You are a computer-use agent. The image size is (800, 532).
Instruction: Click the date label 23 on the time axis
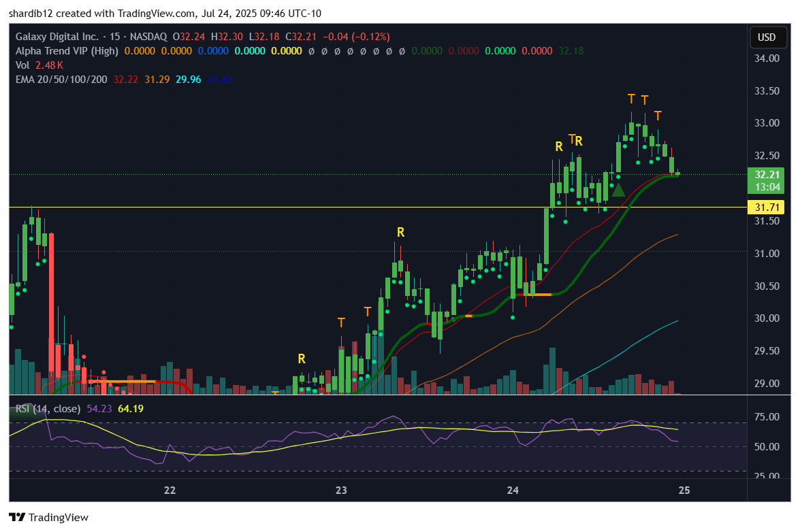pyautogui.click(x=341, y=491)
